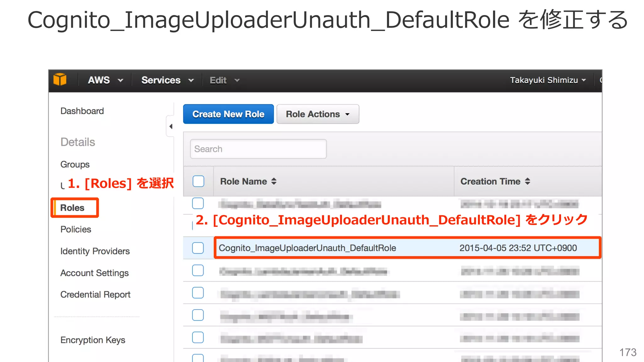Image resolution: width=644 pixels, height=362 pixels.
Task: Open Identity Providers in the sidebar
Action: pyautogui.click(x=95, y=251)
